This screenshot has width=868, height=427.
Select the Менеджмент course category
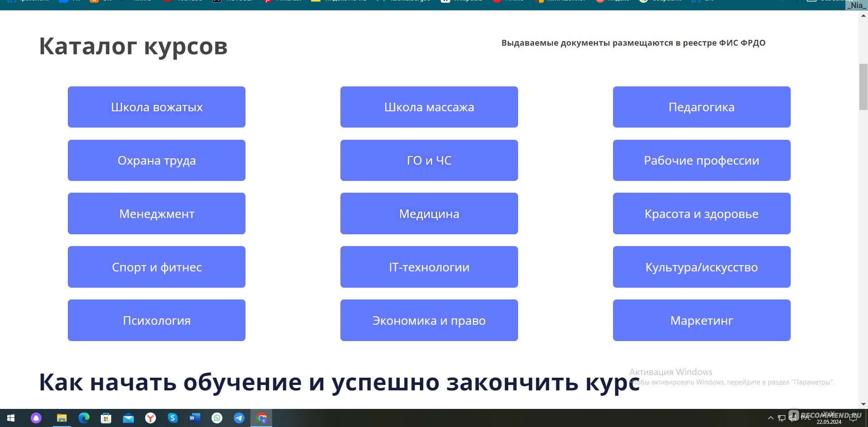(x=156, y=213)
